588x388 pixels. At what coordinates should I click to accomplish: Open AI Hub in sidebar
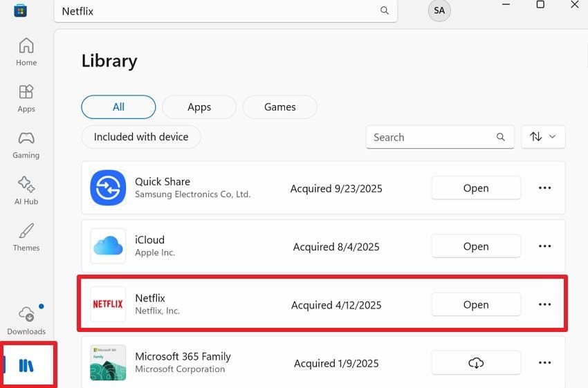[x=26, y=190]
